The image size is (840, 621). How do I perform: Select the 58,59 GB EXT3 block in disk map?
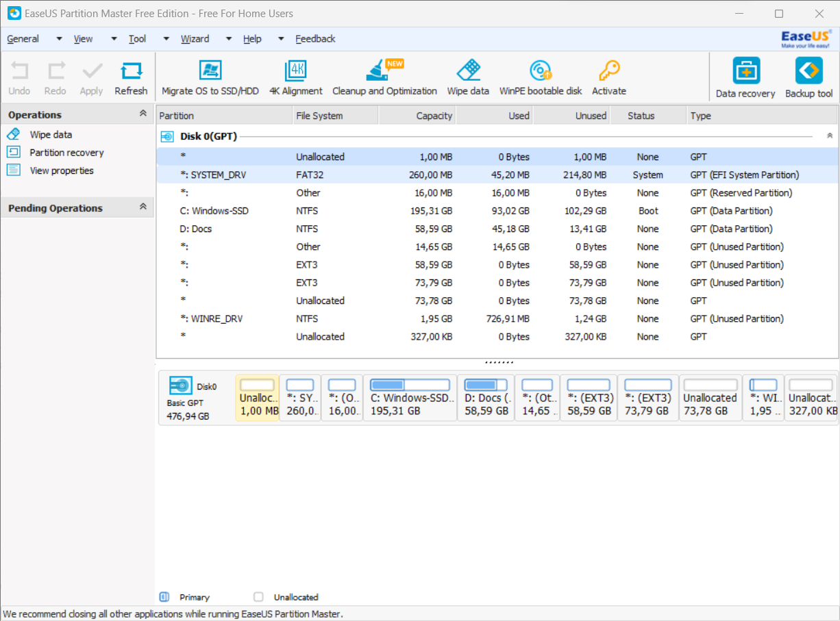pyautogui.click(x=589, y=398)
